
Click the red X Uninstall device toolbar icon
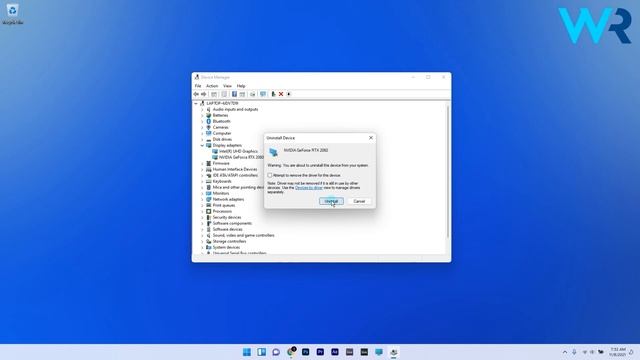(x=281, y=94)
